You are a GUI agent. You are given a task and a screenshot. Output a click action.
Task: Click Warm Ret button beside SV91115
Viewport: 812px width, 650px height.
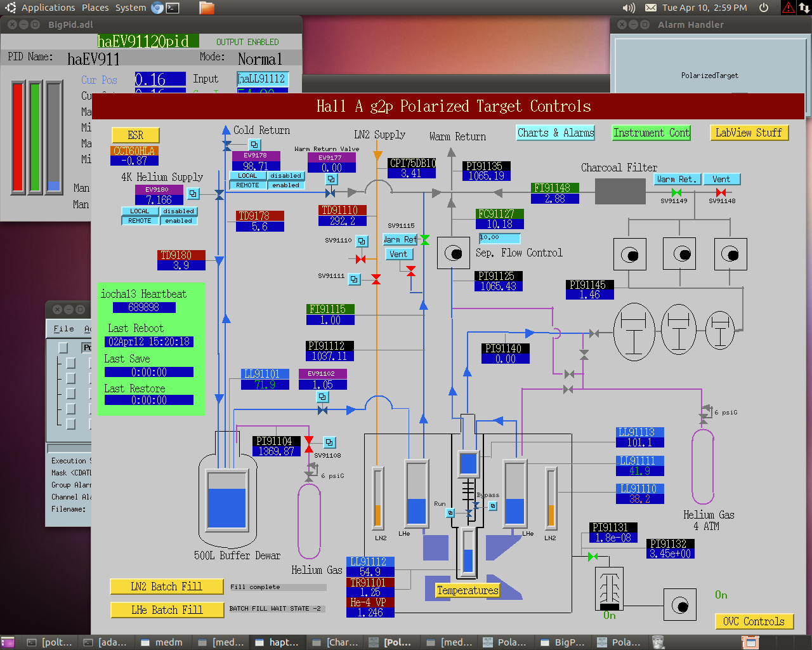pyautogui.click(x=400, y=239)
